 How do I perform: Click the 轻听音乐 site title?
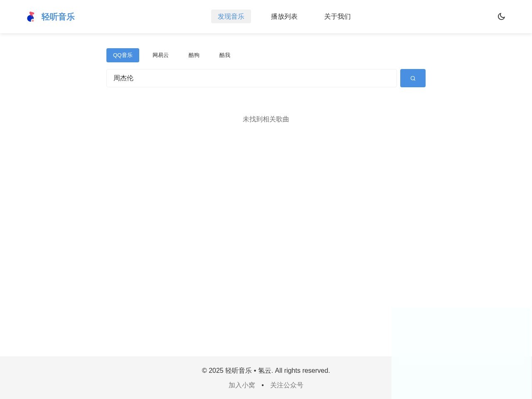[58, 17]
